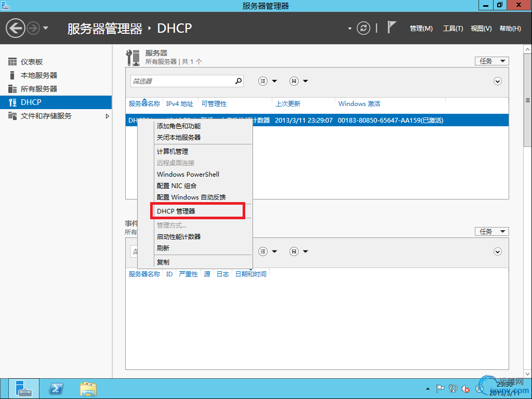Open list options dropdown arrow in 服务器 toolbar
532x399 pixels.
274,81
